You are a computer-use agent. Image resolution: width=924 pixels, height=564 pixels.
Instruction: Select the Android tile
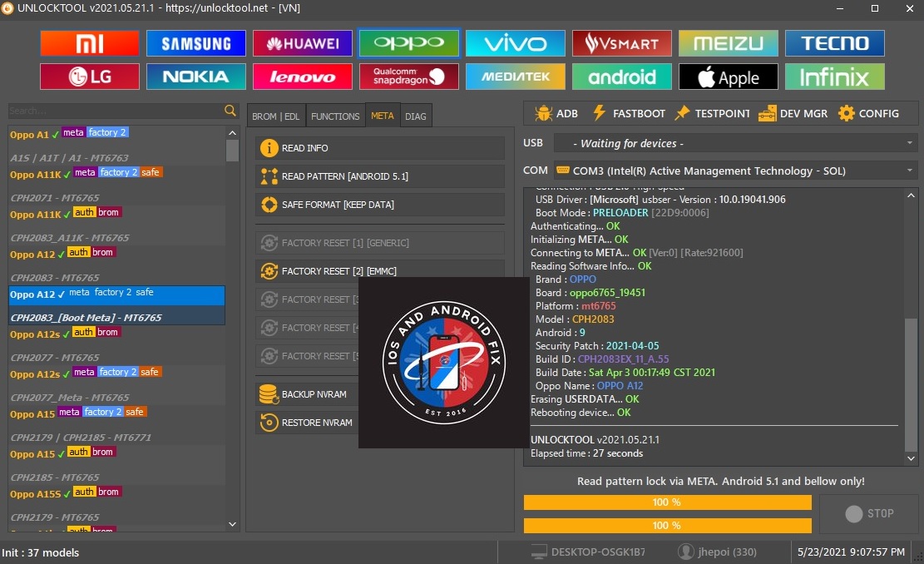click(622, 77)
